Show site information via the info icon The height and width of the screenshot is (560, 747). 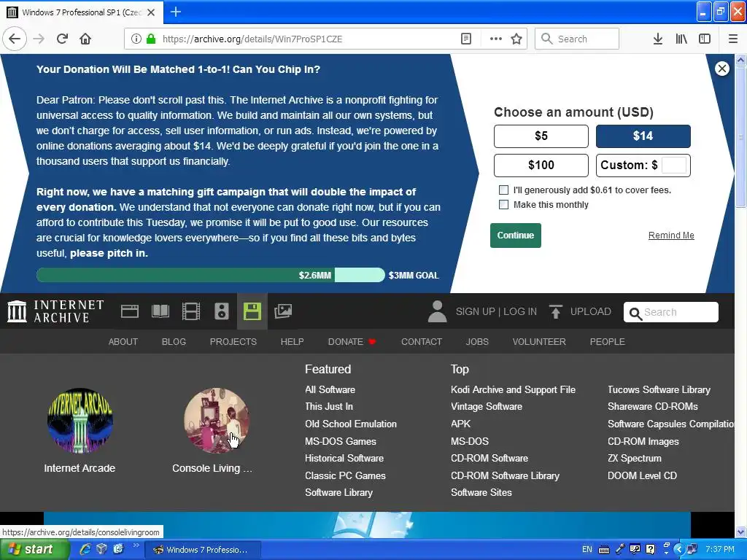click(136, 39)
